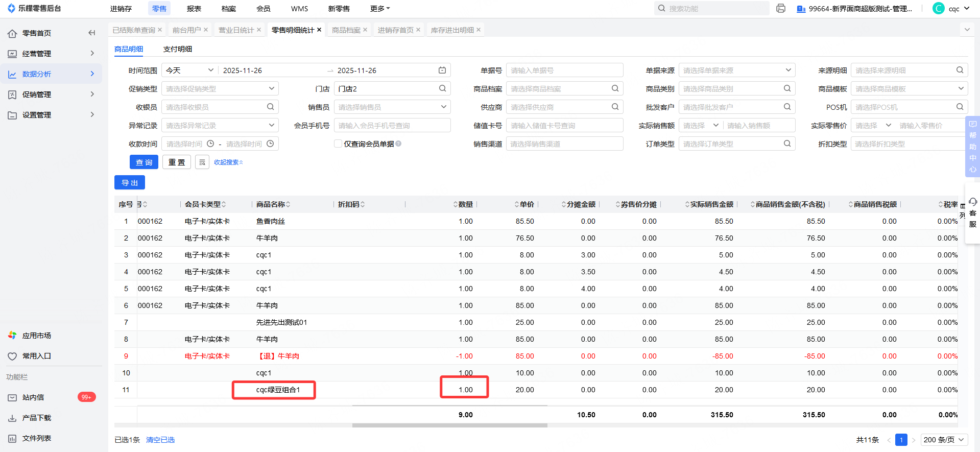980x452 pixels.
Task: Close the 商品档案 tab
Action: (365, 30)
